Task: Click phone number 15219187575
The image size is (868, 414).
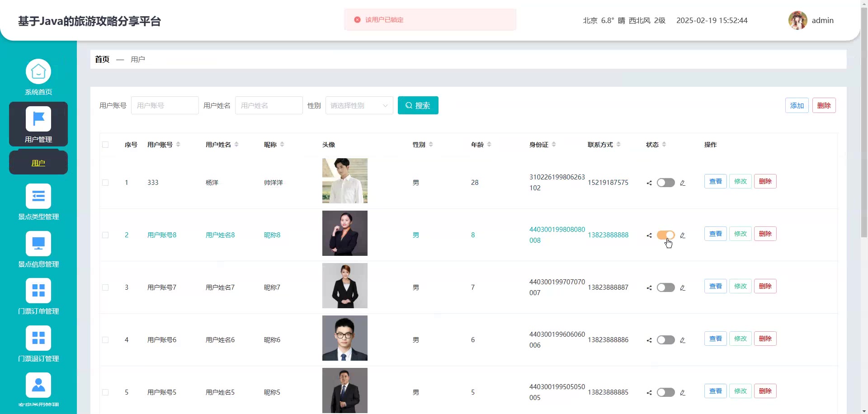Action: 608,183
